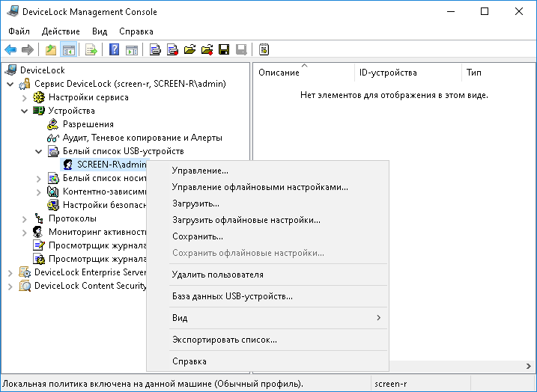The image size is (537, 392).
Task: Select the Настройки безопасности tree item icon
Action: tap(52, 205)
